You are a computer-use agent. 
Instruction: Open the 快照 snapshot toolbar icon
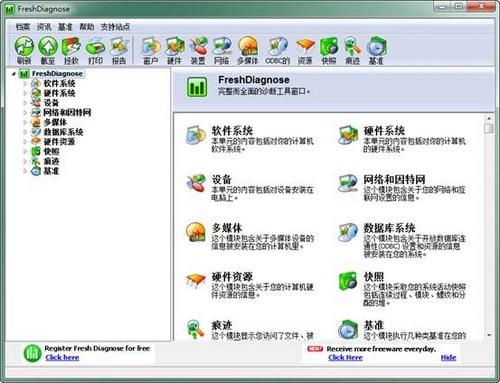329,46
